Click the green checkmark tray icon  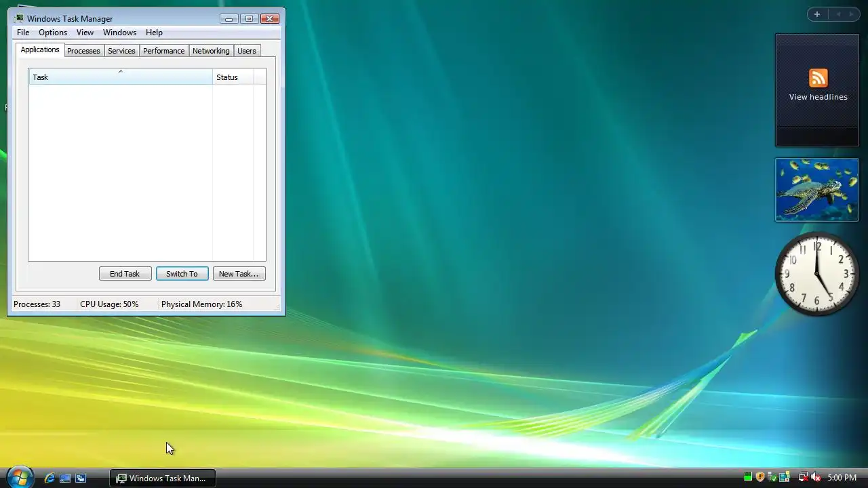pos(772,477)
